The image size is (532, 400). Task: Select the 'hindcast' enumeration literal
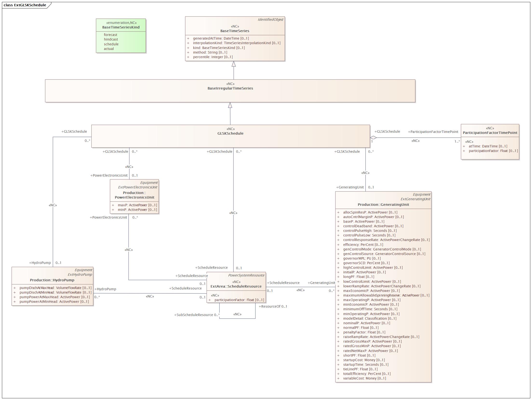click(x=111, y=39)
